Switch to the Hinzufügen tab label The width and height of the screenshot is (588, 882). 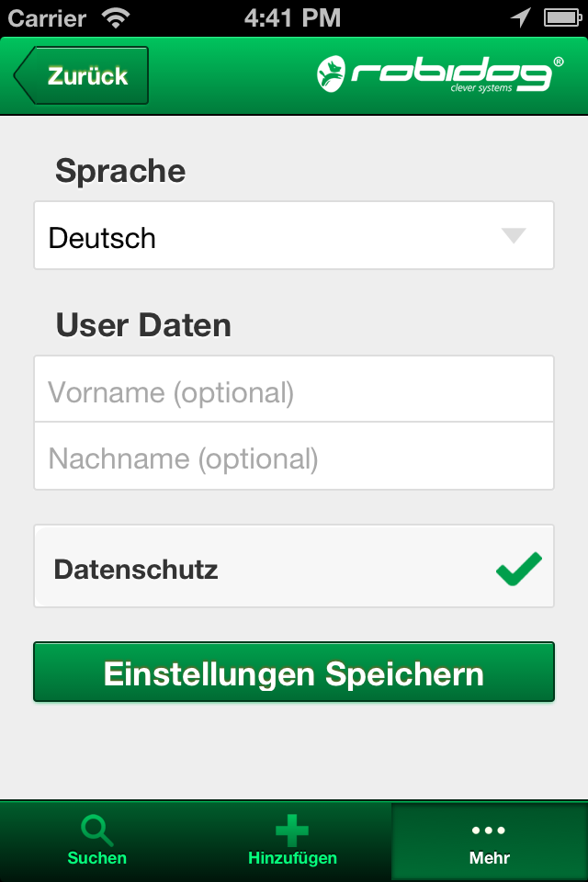pos(292,858)
